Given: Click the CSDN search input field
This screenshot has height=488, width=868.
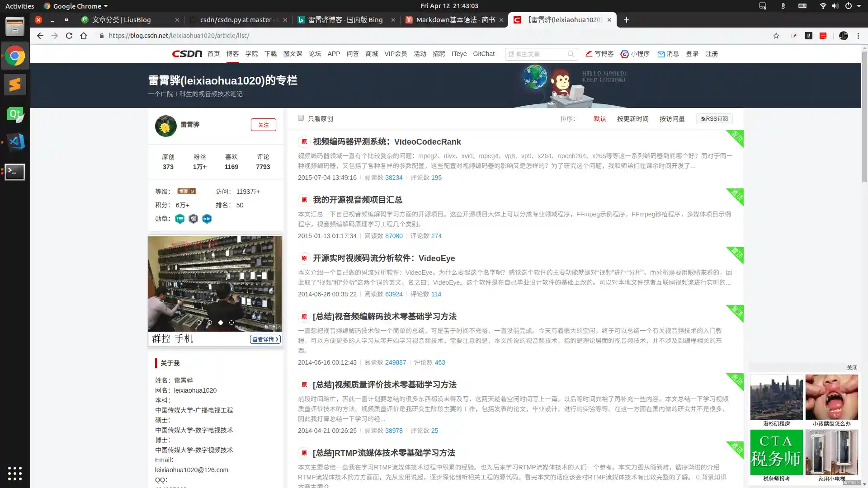Looking at the screenshot, I should [x=536, y=54].
